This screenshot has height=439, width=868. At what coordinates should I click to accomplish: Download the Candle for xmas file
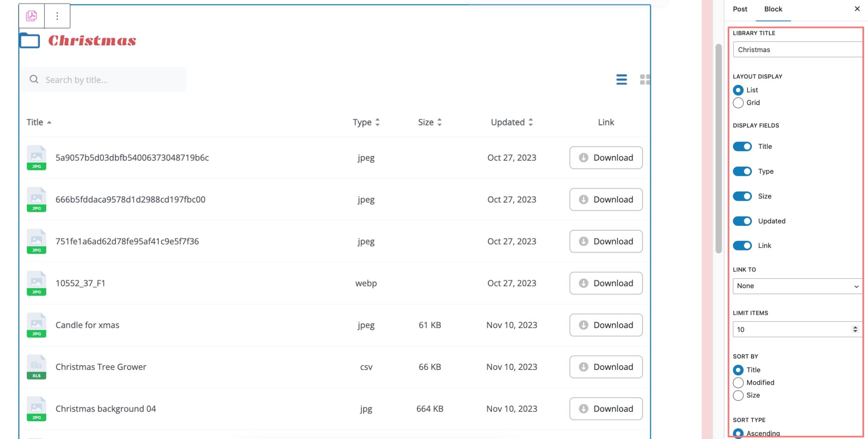pos(605,325)
